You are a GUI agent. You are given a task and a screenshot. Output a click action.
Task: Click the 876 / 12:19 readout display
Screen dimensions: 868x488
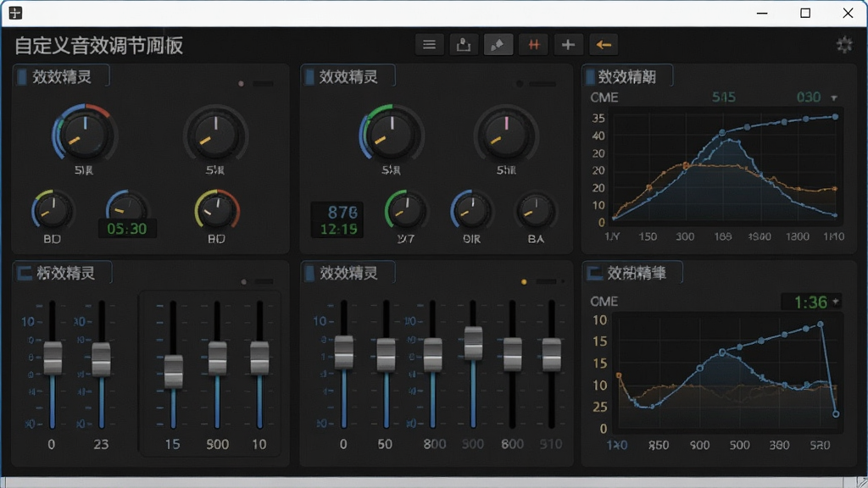[x=337, y=220]
